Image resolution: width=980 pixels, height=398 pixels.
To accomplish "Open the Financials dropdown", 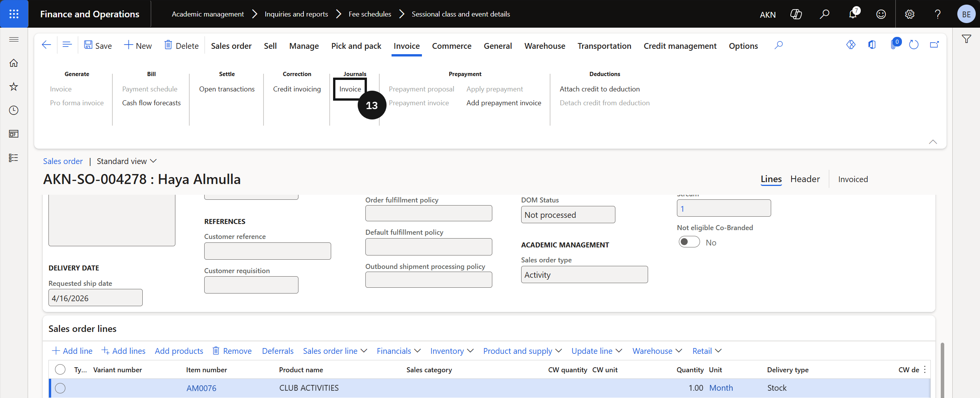I will 398,351.
